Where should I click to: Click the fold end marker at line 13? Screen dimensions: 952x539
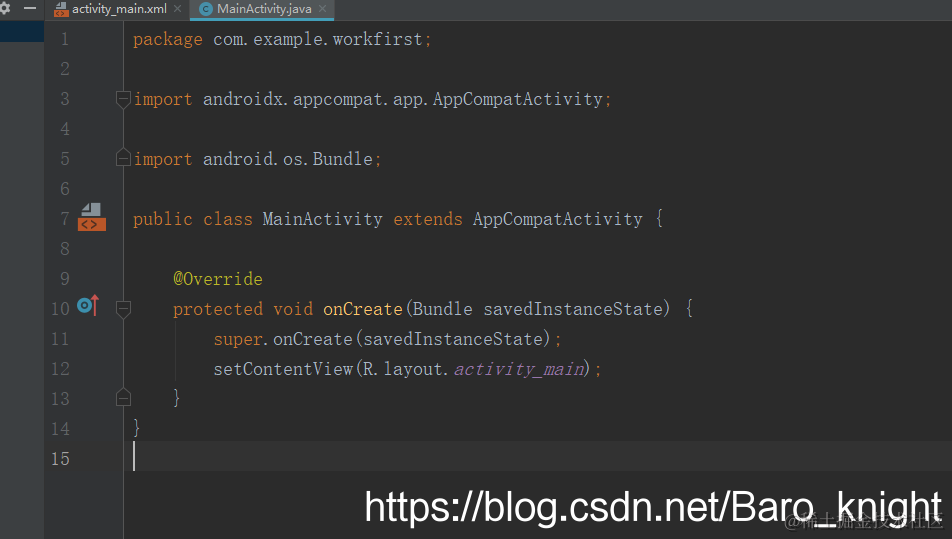(x=123, y=398)
